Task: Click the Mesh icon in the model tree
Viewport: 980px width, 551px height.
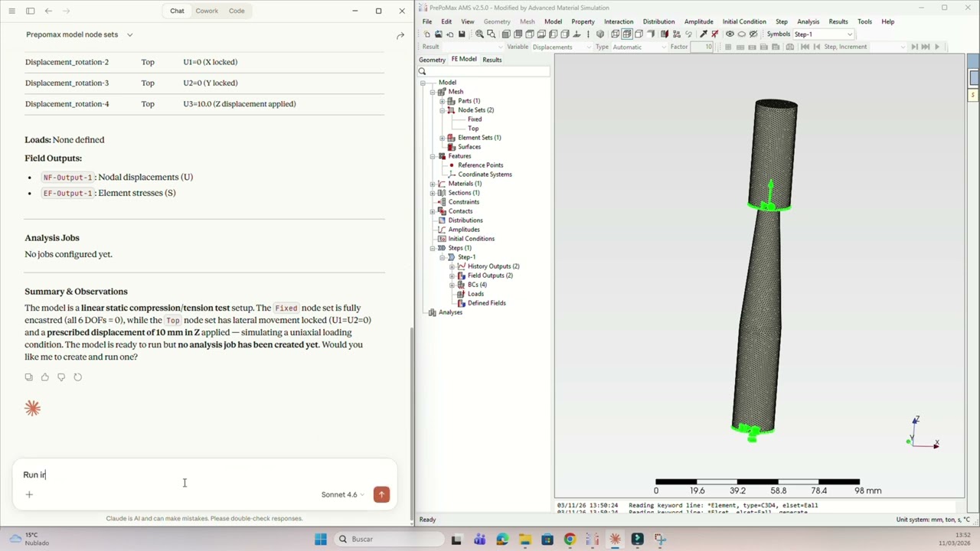Action: point(442,92)
